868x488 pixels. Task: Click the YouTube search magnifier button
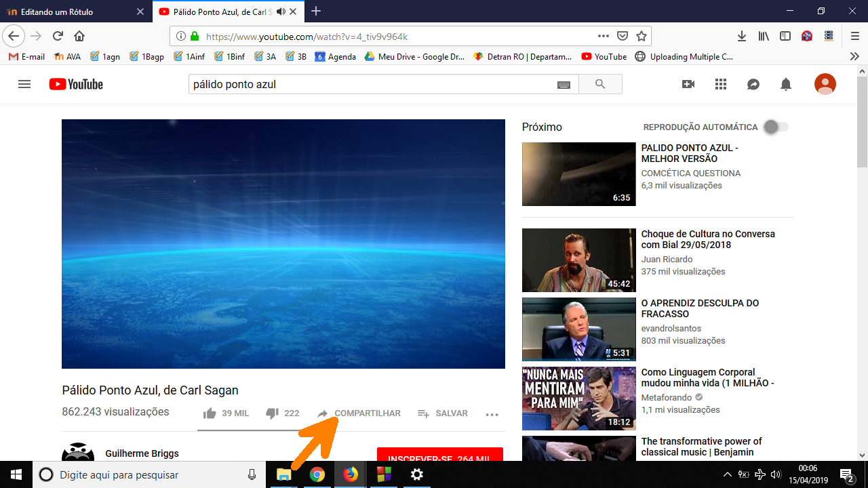click(599, 84)
